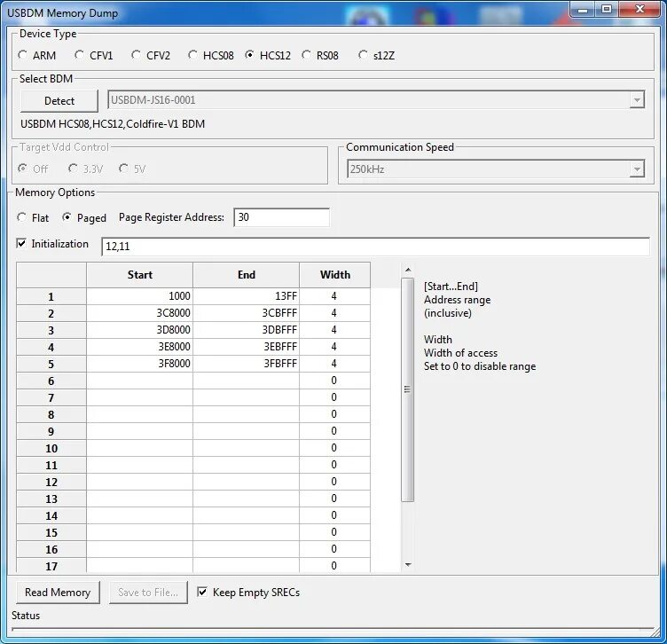Open the USBDM-JS16-0001 BDM dropdown
Screen dimensions: 667x644
pos(637,100)
